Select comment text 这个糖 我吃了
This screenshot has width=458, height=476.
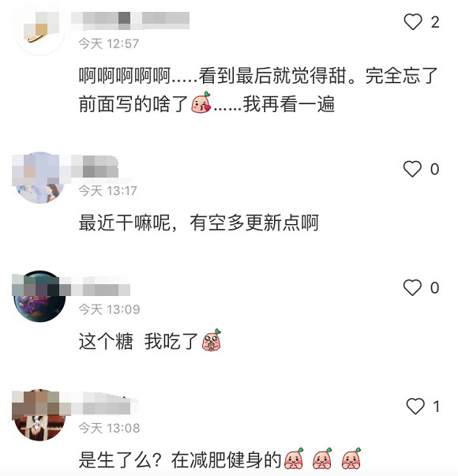[x=138, y=341]
